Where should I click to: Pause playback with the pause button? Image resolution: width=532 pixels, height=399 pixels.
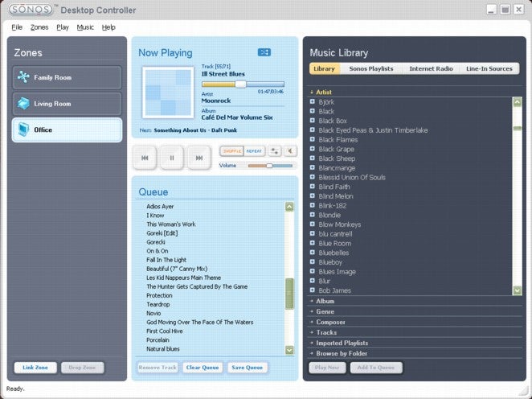pos(172,158)
